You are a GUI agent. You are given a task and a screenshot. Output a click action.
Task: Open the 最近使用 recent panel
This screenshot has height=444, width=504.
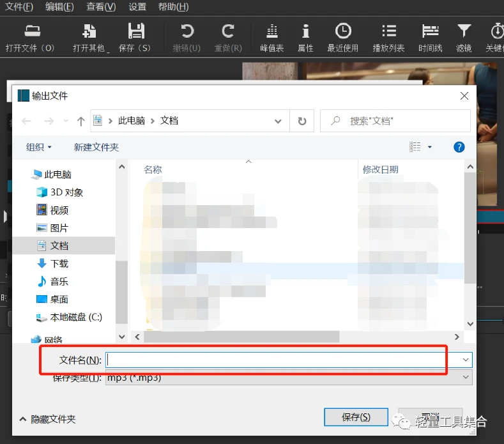[343, 38]
